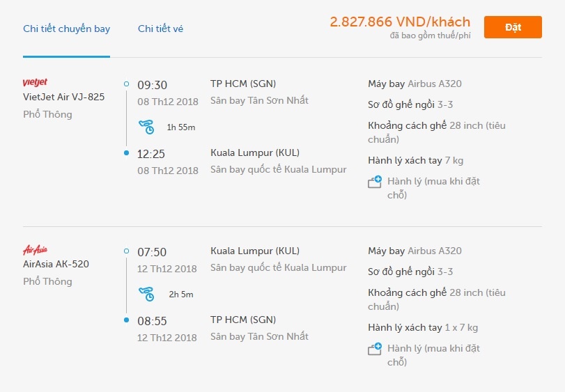The width and height of the screenshot is (565, 392).
Task: Click the flight duration icon beside 2h 5m
Action: [146, 294]
